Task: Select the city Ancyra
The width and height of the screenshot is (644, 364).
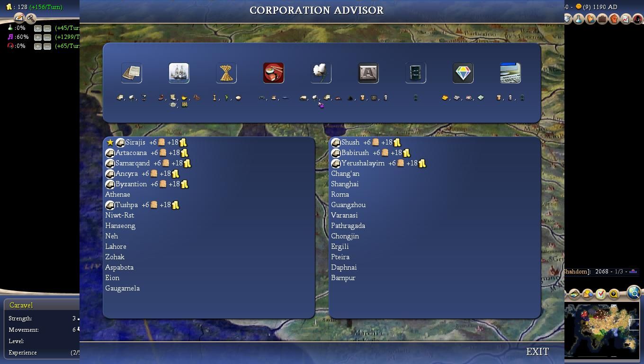Action: pyautogui.click(x=126, y=173)
